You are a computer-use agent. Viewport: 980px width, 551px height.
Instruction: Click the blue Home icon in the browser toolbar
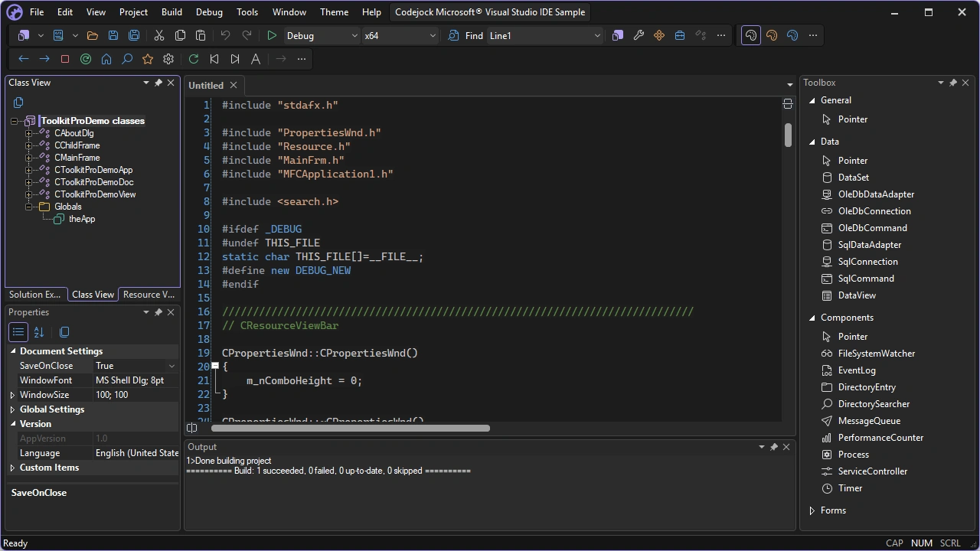106,59
